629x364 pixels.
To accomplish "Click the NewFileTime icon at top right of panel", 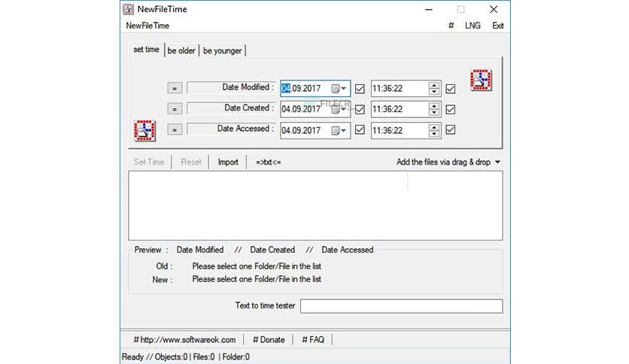I will tap(481, 80).
